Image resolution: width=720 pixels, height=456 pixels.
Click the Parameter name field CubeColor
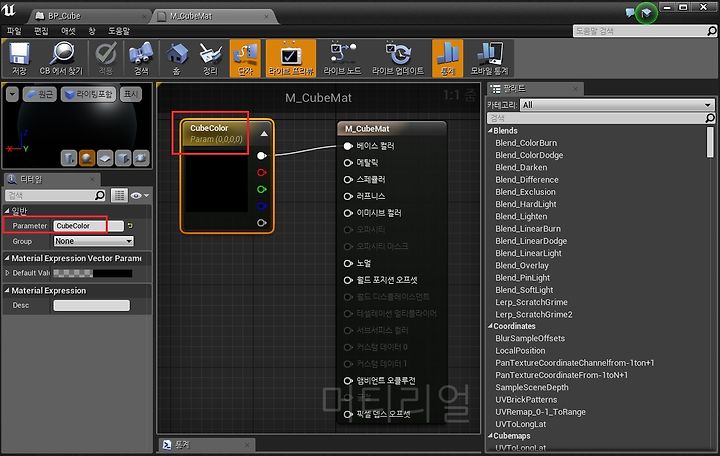coord(88,226)
